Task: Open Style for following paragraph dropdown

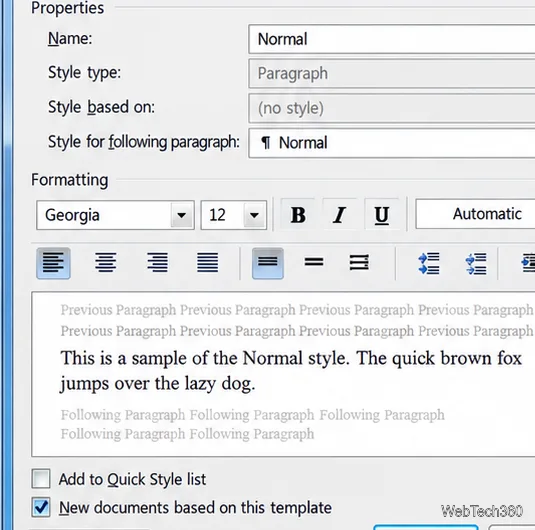Action: (x=392, y=143)
